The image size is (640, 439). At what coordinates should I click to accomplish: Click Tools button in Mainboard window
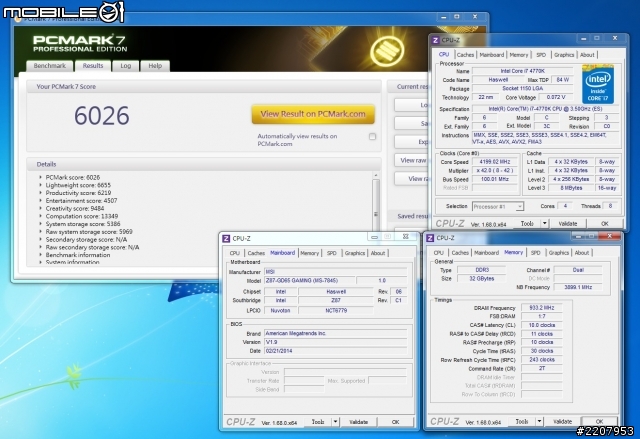pos(318,422)
